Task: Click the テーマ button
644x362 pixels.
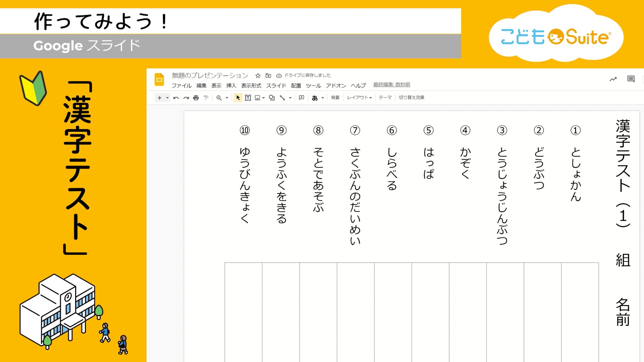Action: click(385, 98)
